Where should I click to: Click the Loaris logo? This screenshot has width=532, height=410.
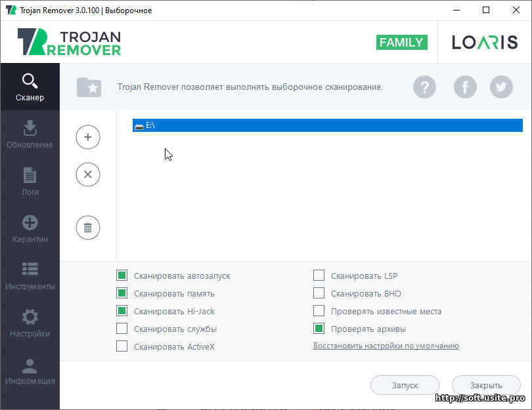(485, 43)
